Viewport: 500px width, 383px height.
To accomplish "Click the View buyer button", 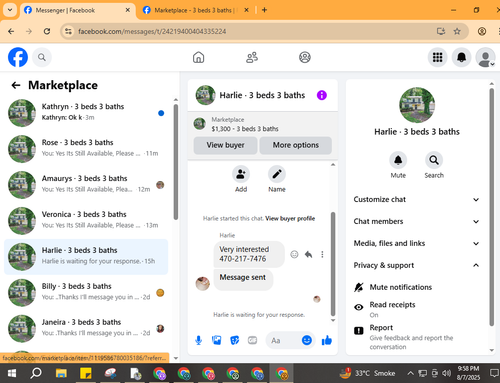I will tap(225, 145).
